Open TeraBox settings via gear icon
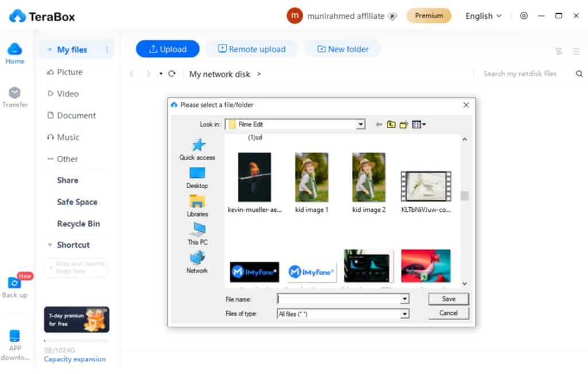 point(524,16)
